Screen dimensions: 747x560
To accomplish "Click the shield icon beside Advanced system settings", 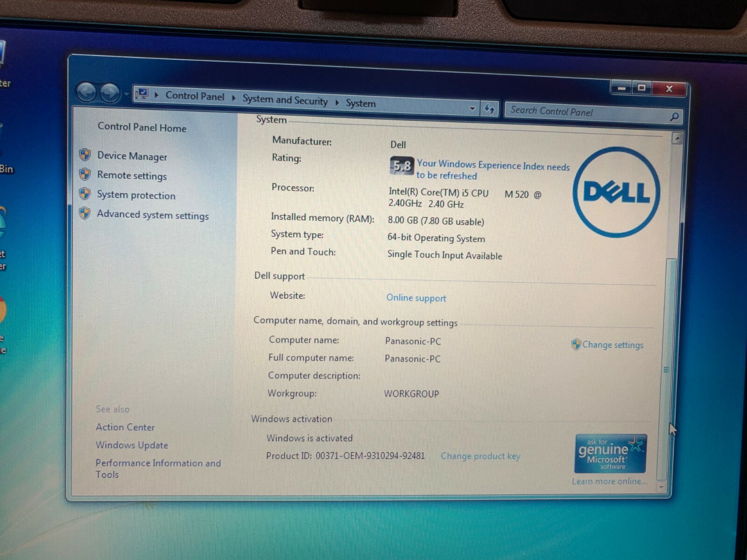I will [x=85, y=213].
